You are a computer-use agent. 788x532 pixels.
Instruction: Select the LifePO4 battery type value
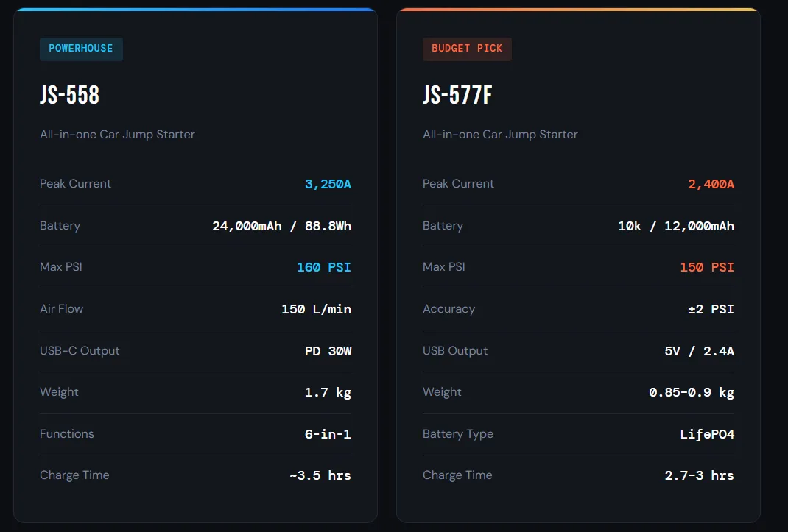(x=707, y=434)
